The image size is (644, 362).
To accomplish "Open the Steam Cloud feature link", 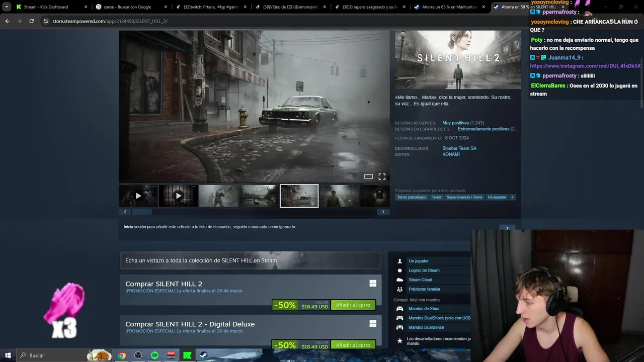I will tap(421, 280).
